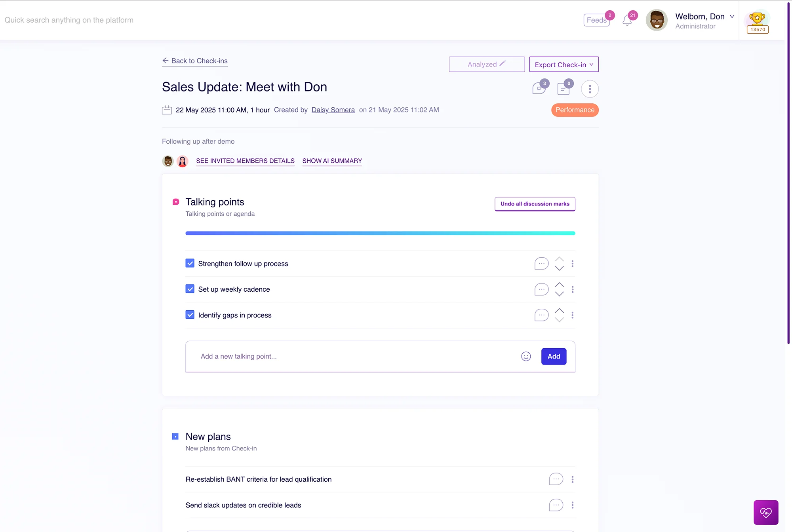This screenshot has height=532, width=792.
Task: Move Strengthen follow up process up
Action: [x=559, y=259]
